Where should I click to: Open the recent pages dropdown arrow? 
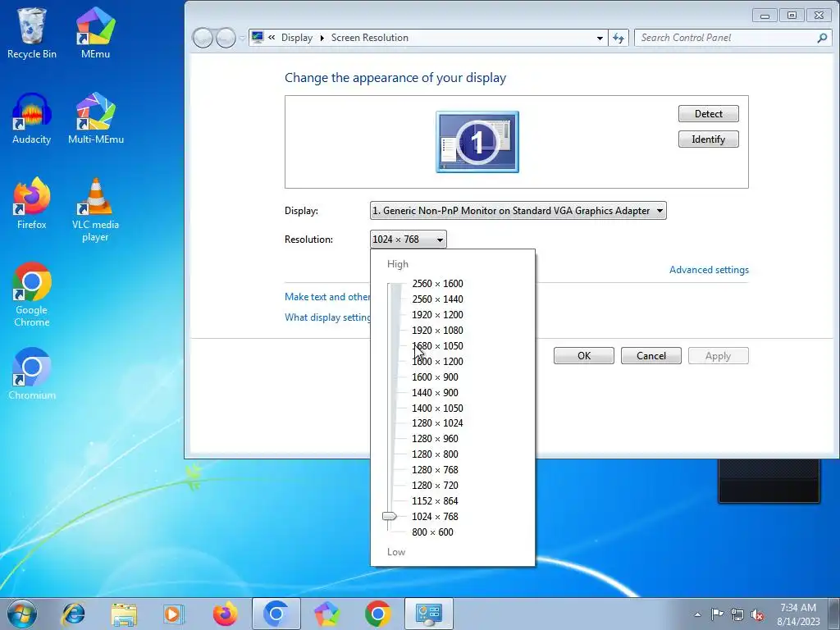coord(242,38)
